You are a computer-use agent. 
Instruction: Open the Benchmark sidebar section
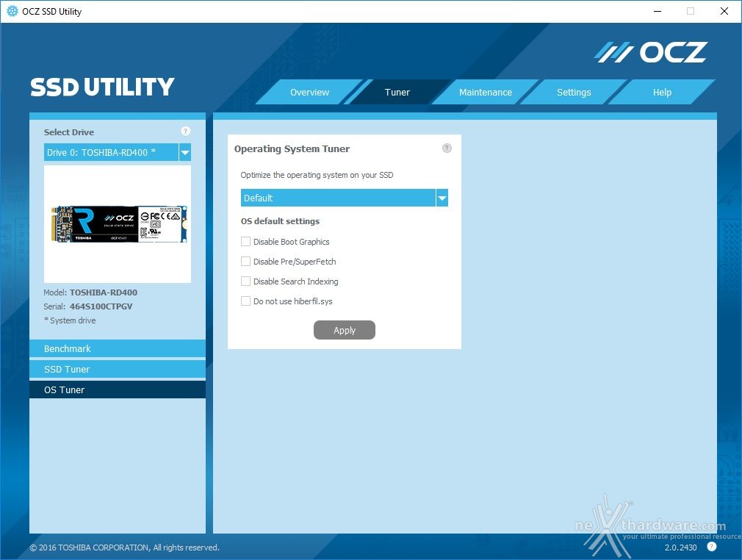click(118, 348)
